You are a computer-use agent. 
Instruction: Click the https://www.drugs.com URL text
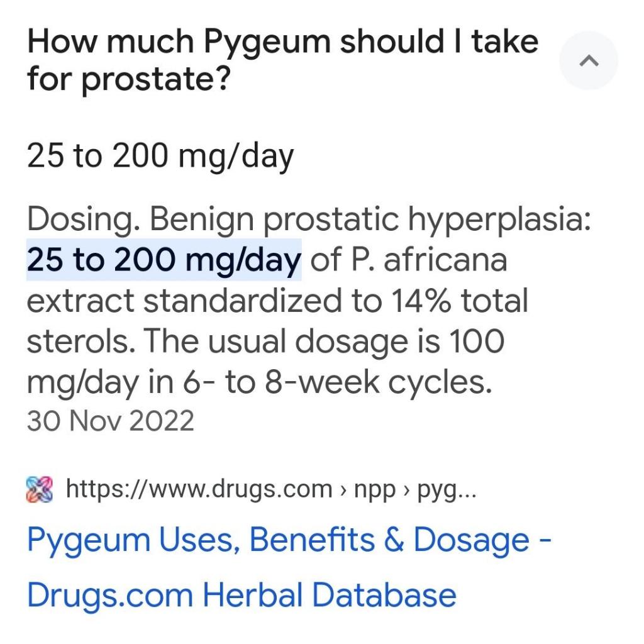[199, 489]
